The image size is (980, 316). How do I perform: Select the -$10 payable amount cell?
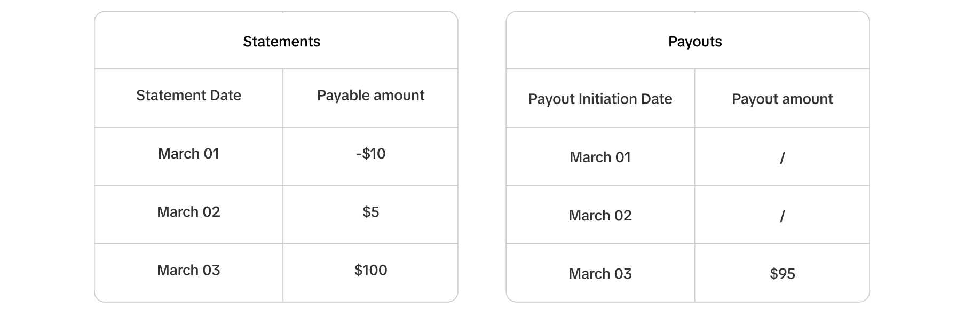(x=370, y=154)
